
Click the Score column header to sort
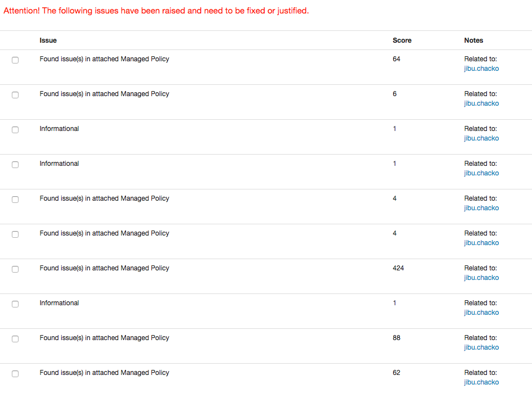[402, 40]
